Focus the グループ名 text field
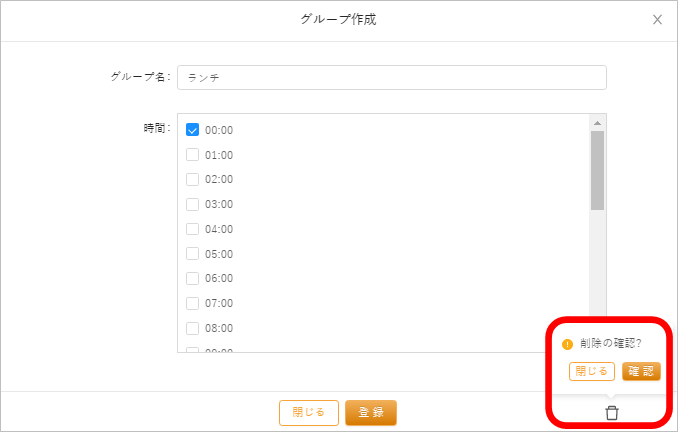This screenshot has width=678, height=432. tap(391, 77)
